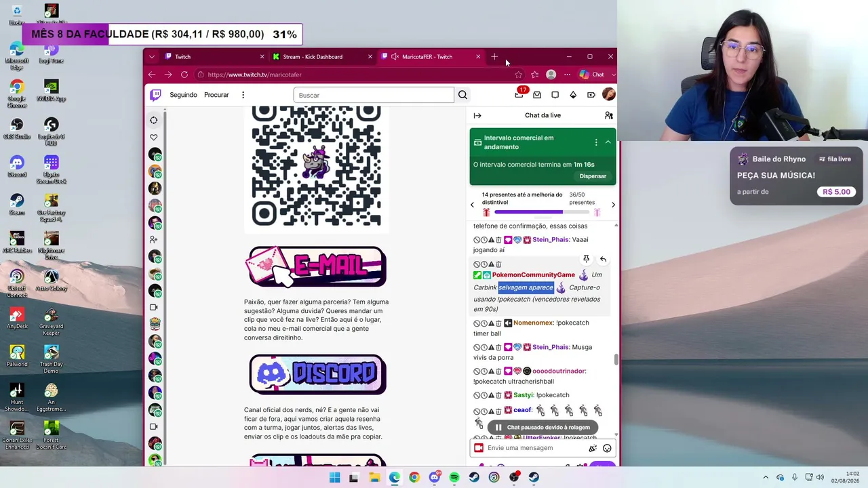Focus the Buscar search field
868x488 pixels.
(374, 95)
